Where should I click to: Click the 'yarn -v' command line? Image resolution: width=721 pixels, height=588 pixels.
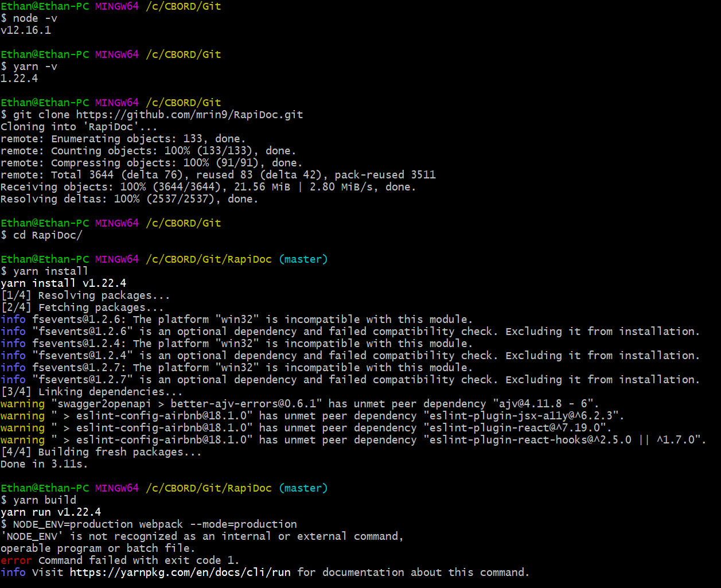point(29,67)
